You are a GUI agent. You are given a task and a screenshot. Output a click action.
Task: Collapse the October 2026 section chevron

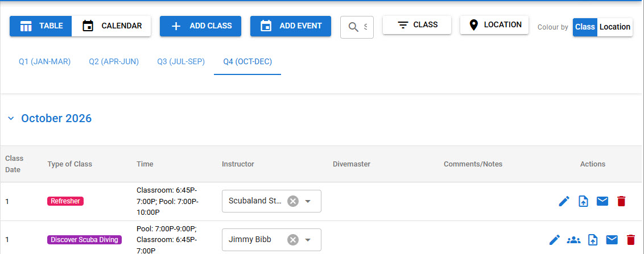point(11,119)
